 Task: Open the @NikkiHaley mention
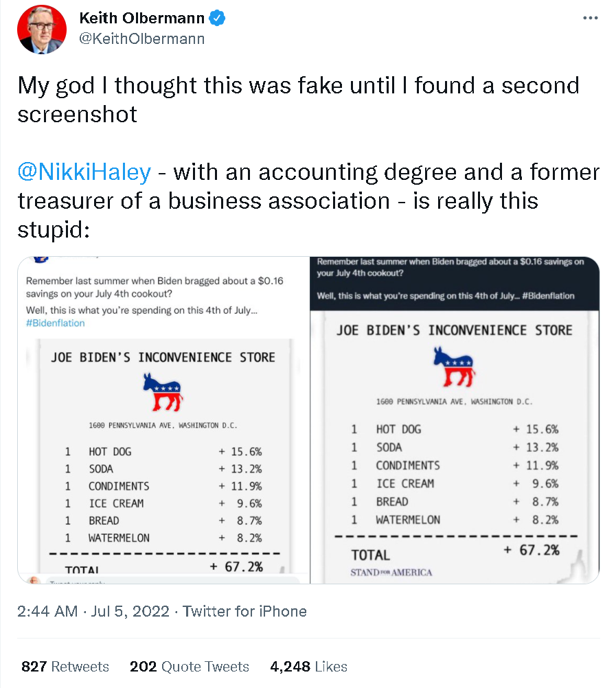(x=84, y=171)
